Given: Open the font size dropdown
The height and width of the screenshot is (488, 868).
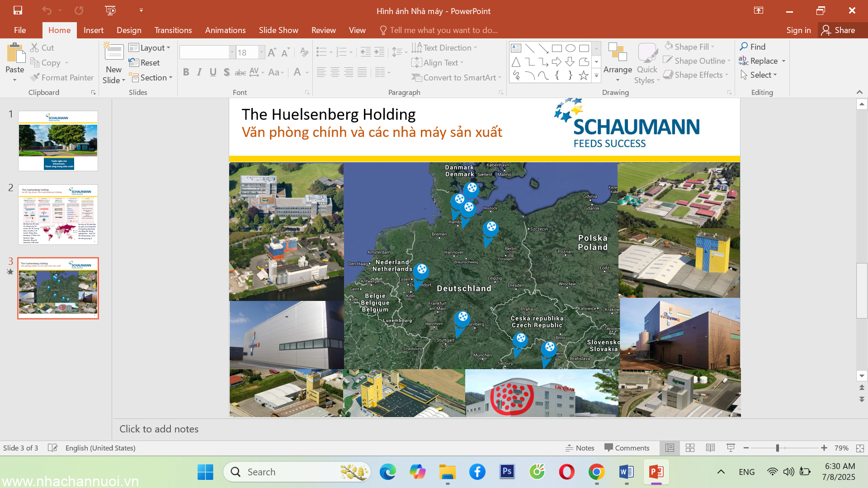Looking at the screenshot, I should (x=261, y=52).
